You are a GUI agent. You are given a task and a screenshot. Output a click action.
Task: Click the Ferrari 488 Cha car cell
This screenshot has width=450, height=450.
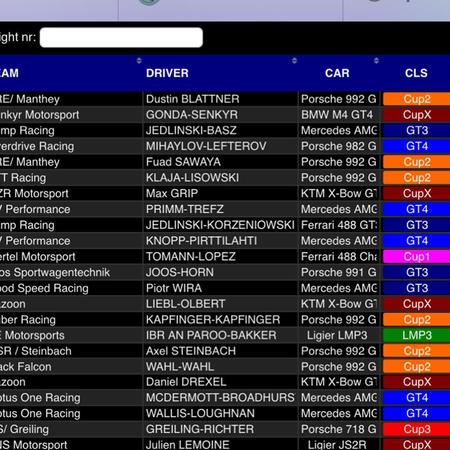coord(339,256)
